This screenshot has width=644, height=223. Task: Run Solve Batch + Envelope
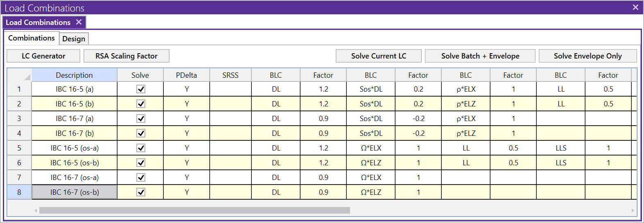coord(480,56)
